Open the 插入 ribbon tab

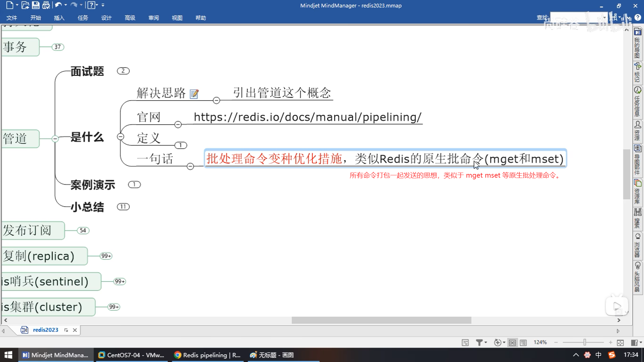click(x=59, y=18)
